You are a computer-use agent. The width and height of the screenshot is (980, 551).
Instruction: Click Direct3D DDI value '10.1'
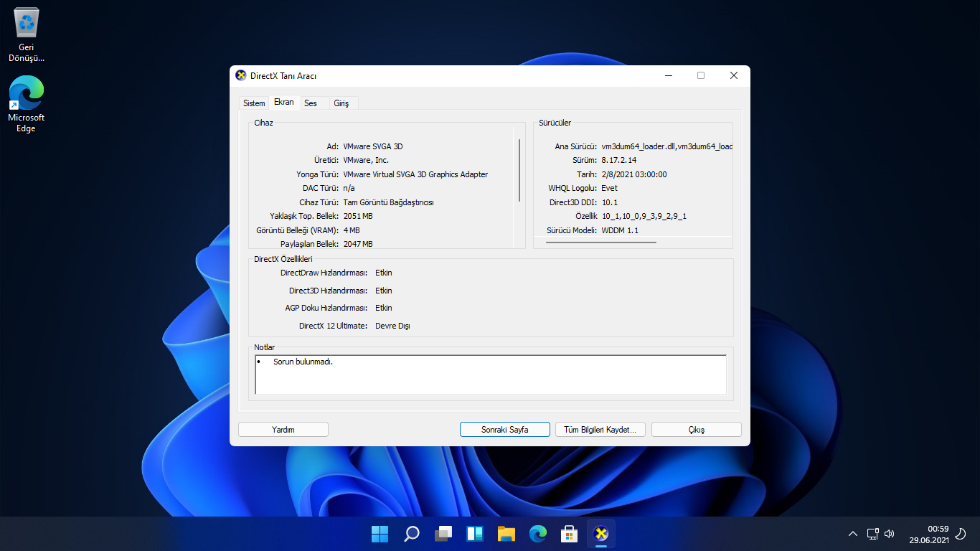point(610,202)
